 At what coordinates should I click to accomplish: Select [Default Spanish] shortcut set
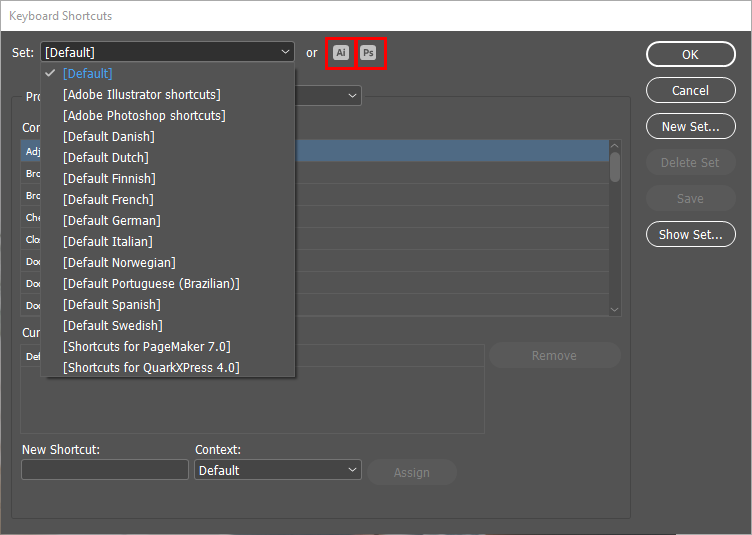[x=168, y=305]
